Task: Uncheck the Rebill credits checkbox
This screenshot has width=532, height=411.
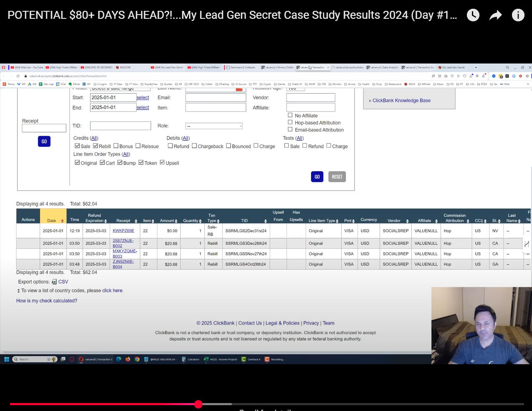Action: tap(95, 146)
